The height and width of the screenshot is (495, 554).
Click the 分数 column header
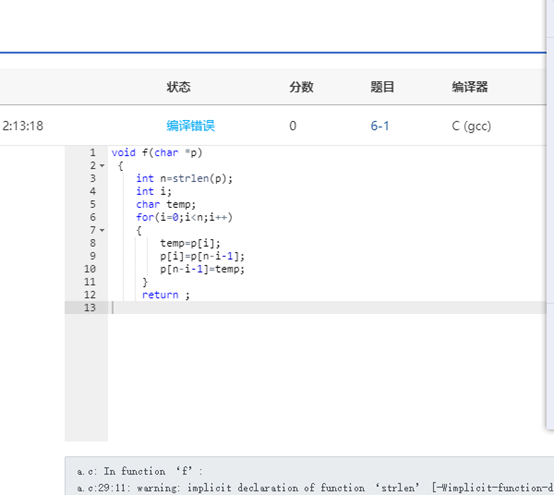[x=301, y=87]
